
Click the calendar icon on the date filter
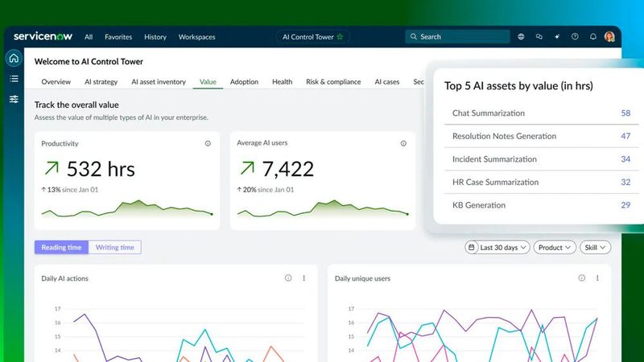point(472,247)
